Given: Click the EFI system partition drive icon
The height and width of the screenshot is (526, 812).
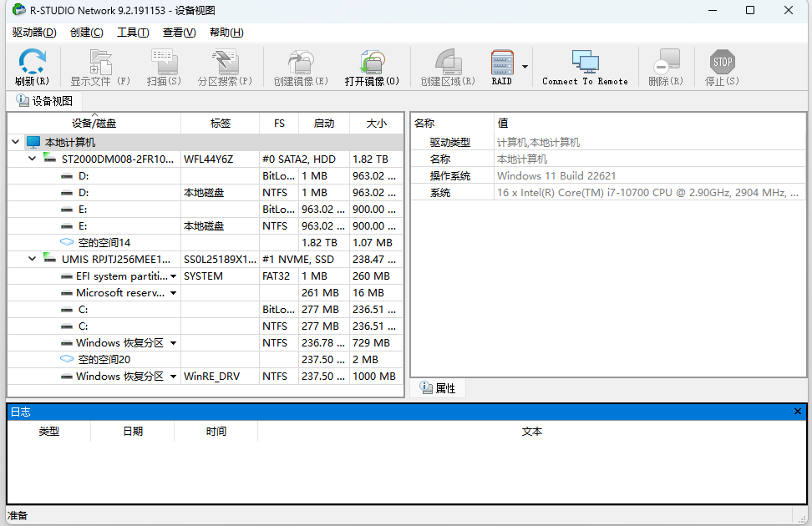Looking at the screenshot, I should (67, 276).
